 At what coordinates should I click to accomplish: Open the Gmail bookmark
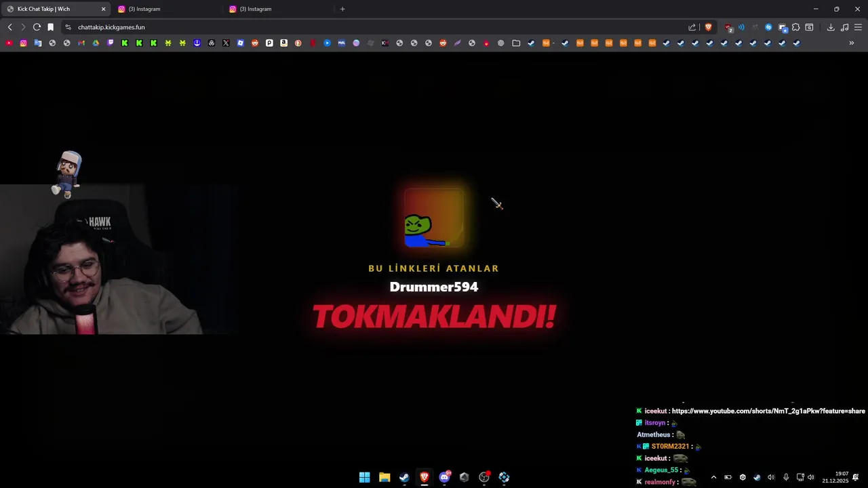[81, 43]
